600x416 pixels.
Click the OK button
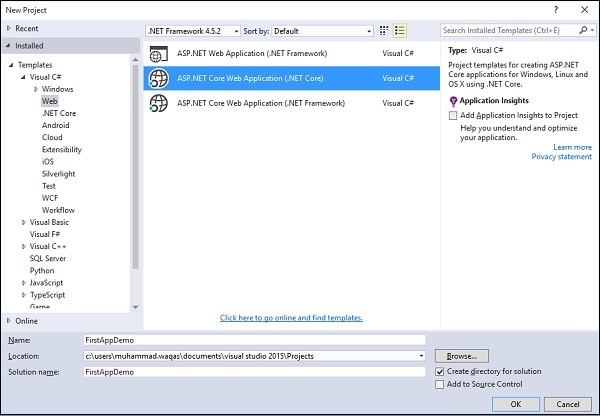click(x=516, y=404)
